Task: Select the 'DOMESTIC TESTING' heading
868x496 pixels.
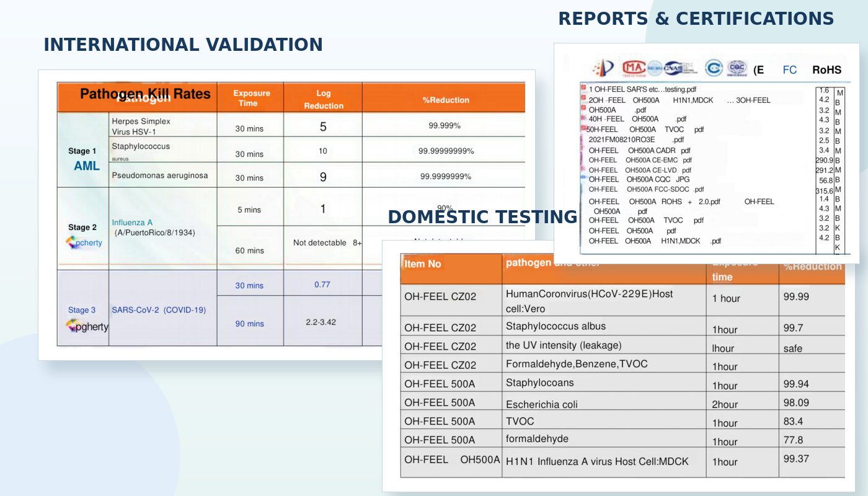Action: [x=482, y=217]
